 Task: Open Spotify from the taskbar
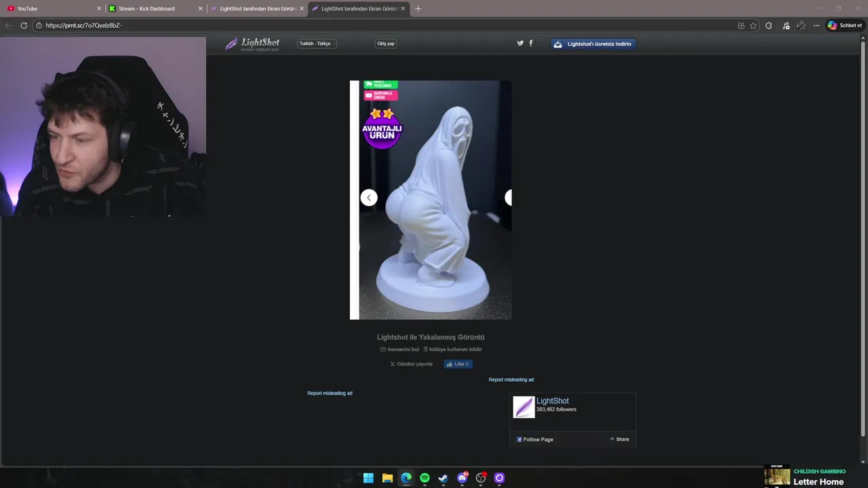[x=425, y=478]
